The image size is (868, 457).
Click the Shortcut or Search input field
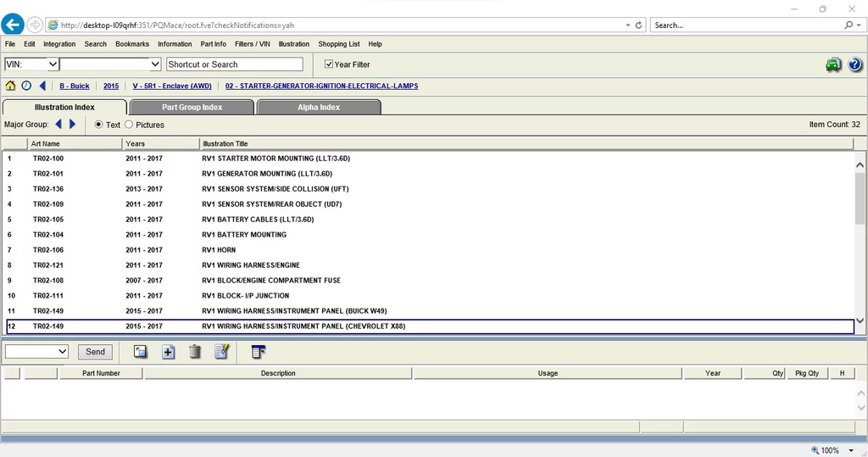(x=234, y=64)
